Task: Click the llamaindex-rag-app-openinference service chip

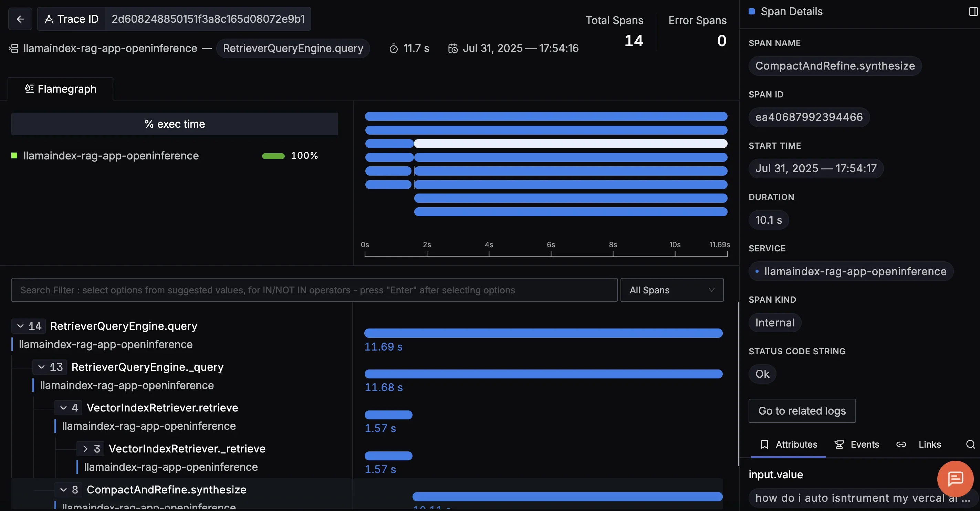Action: [x=851, y=271]
